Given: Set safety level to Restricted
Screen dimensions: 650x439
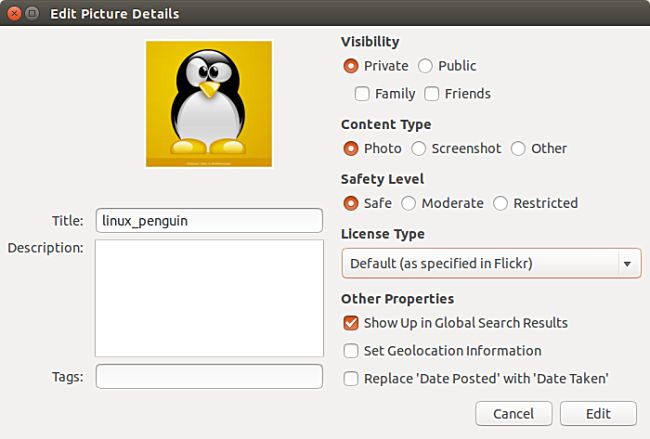Looking at the screenshot, I should pos(501,203).
